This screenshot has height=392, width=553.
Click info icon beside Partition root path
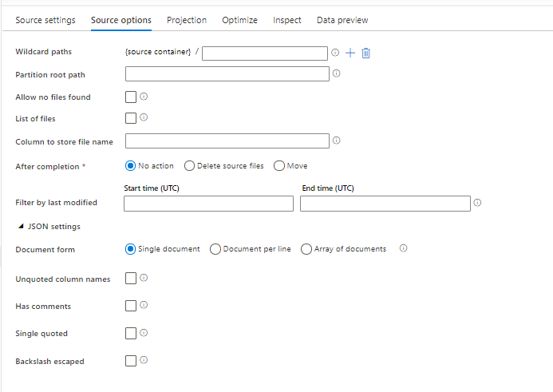tap(337, 73)
